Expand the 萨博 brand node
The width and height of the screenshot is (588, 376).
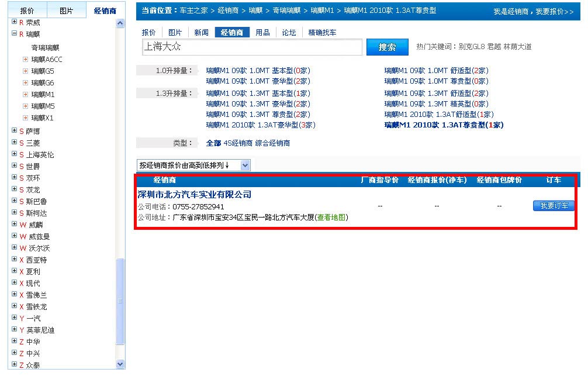coord(14,130)
